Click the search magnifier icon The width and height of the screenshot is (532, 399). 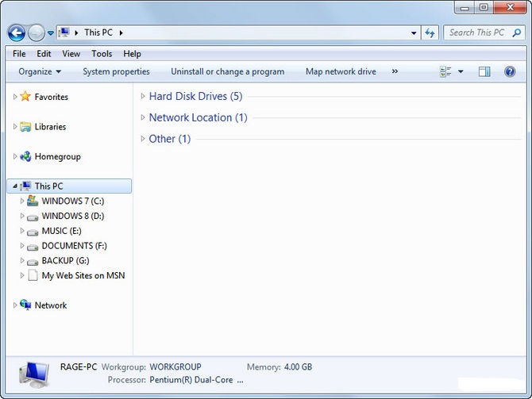click(517, 33)
